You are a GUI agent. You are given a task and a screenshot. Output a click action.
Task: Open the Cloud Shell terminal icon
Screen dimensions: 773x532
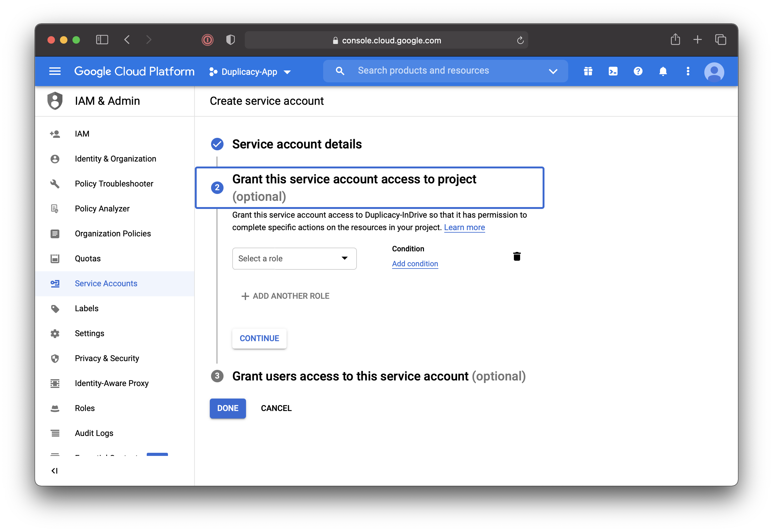click(613, 71)
